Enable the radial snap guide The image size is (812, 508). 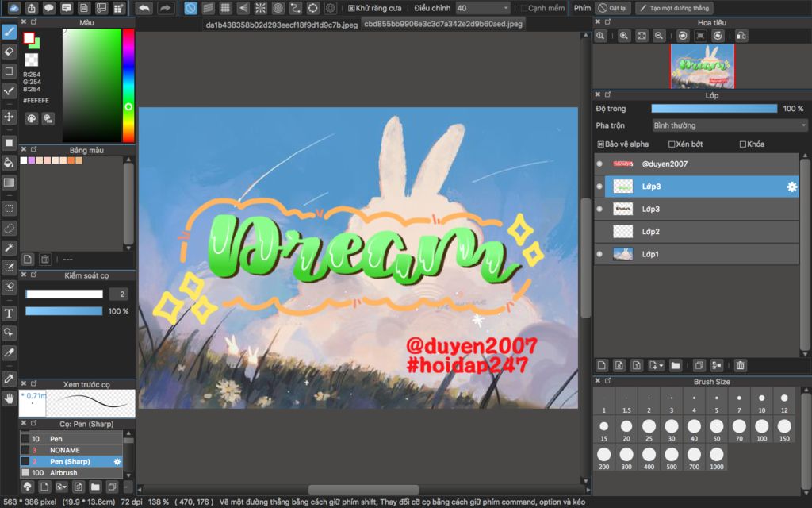tap(260, 8)
